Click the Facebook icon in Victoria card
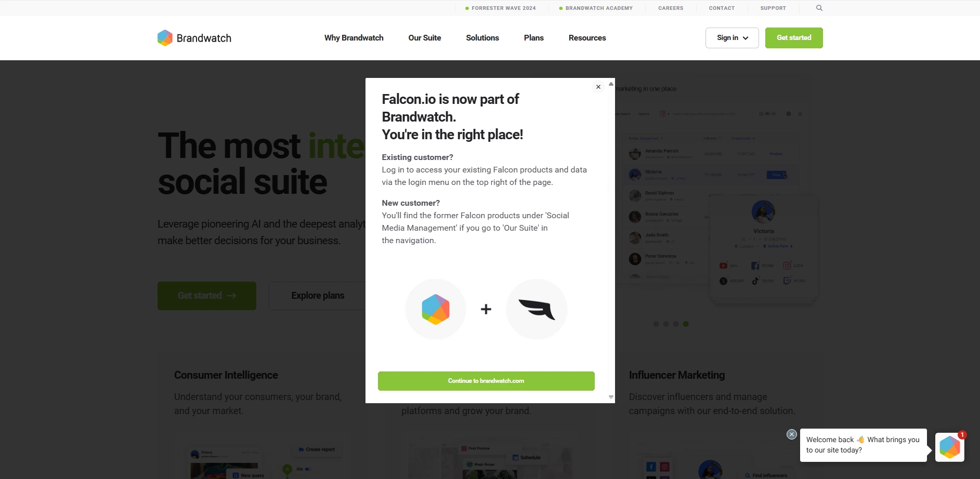This screenshot has width=980, height=479. click(x=755, y=265)
